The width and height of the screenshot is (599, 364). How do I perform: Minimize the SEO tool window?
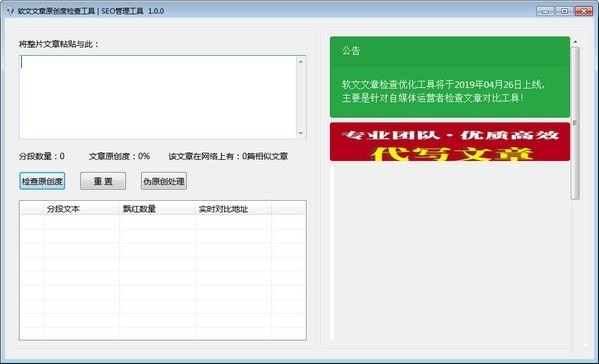click(545, 11)
